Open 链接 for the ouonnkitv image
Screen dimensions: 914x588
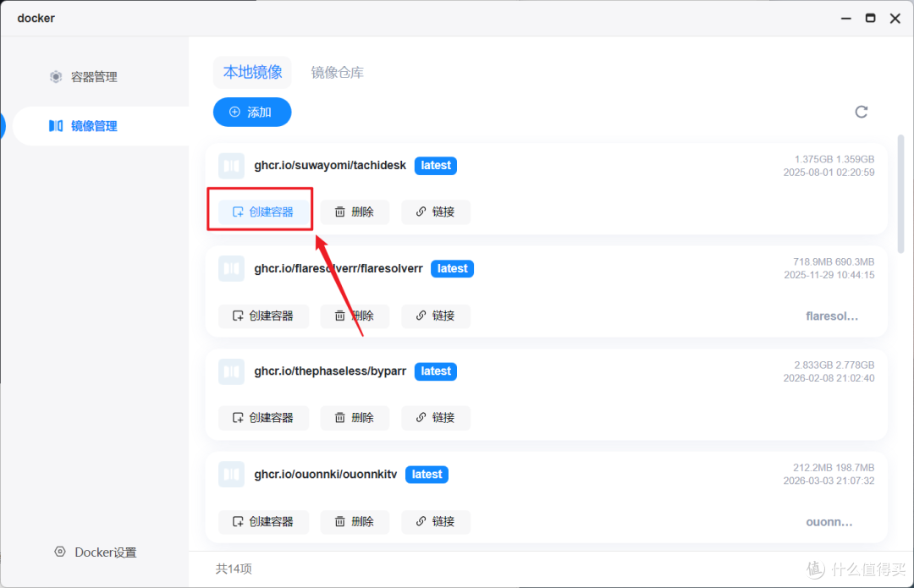coord(436,521)
